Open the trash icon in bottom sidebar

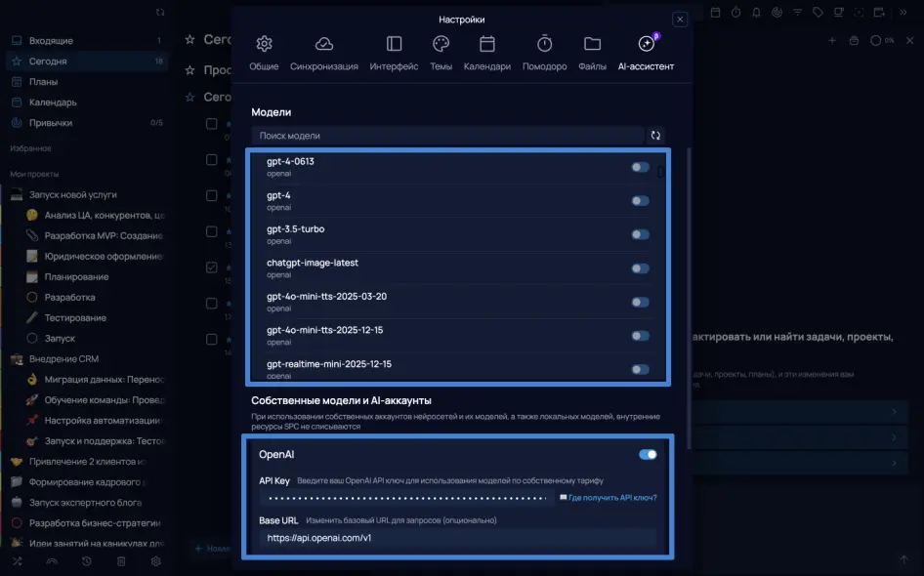coord(121,561)
